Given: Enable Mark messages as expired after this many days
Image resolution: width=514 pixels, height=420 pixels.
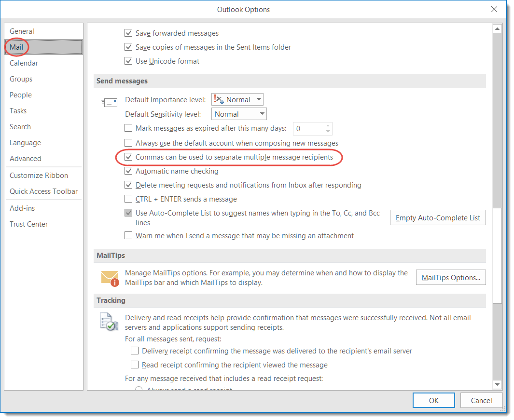Looking at the screenshot, I should pyautogui.click(x=128, y=128).
